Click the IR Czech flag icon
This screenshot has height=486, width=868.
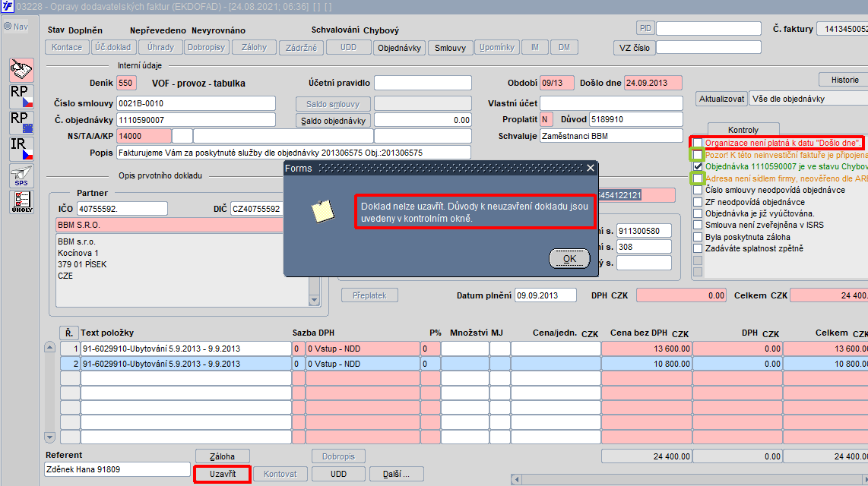(x=21, y=150)
